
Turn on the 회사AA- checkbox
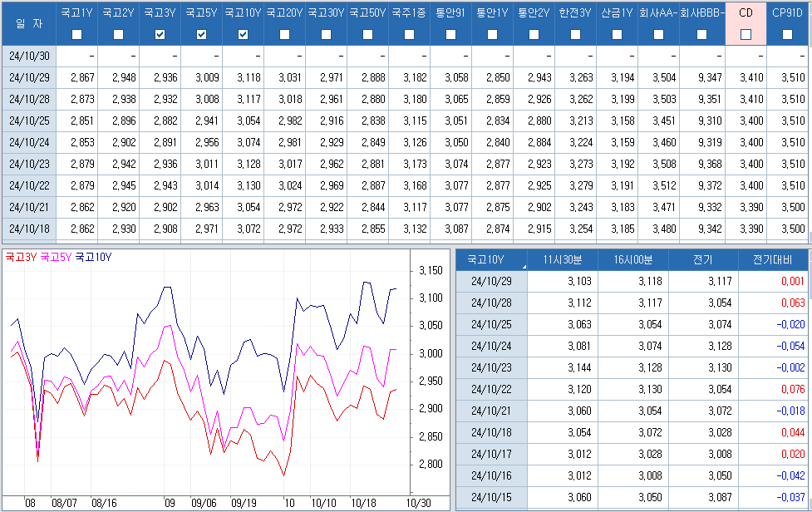point(658,34)
